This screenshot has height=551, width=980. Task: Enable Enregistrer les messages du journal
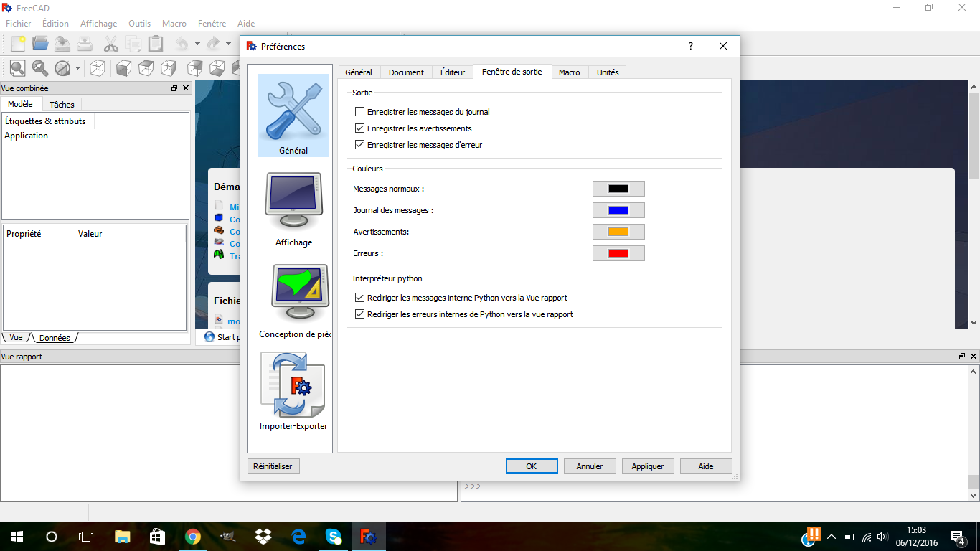360,112
